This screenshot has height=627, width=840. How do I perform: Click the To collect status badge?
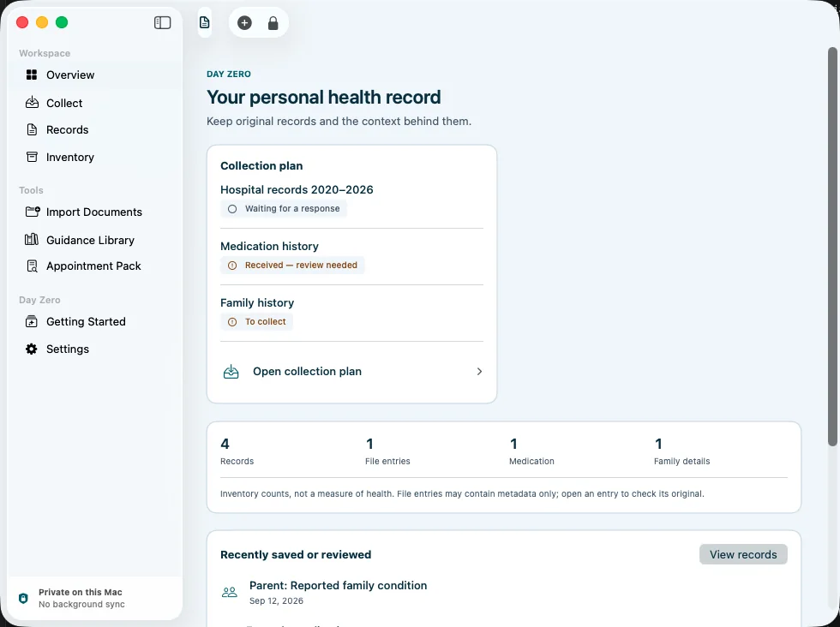(x=256, y=322)
